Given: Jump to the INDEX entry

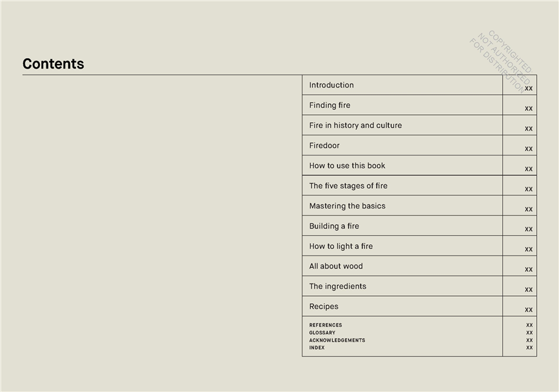Looking at the screenshot, I should pyautogui.click(x=317, y=348).
